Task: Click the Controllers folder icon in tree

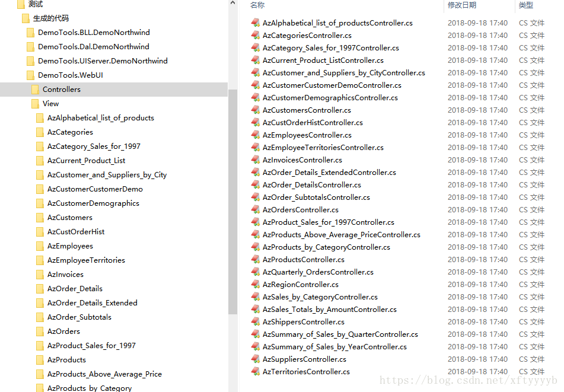Action: click(35, 90)
